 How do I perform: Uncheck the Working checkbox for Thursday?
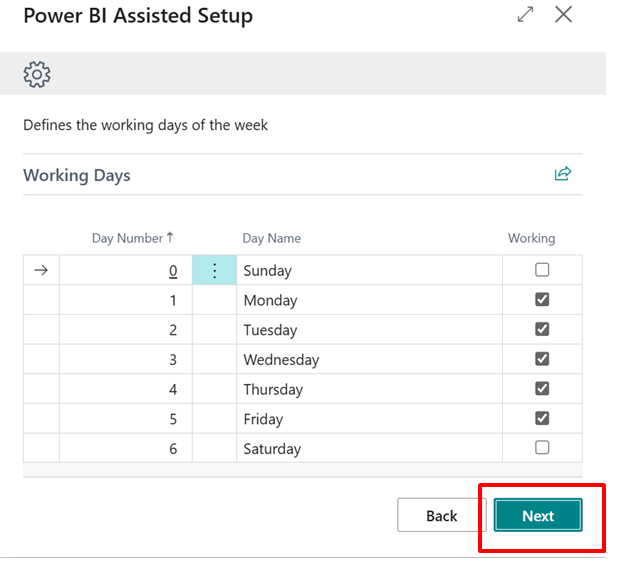coord(542,388)
